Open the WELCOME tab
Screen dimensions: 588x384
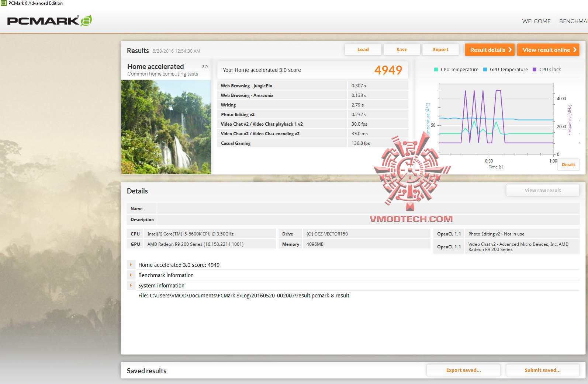click(536, 21)
